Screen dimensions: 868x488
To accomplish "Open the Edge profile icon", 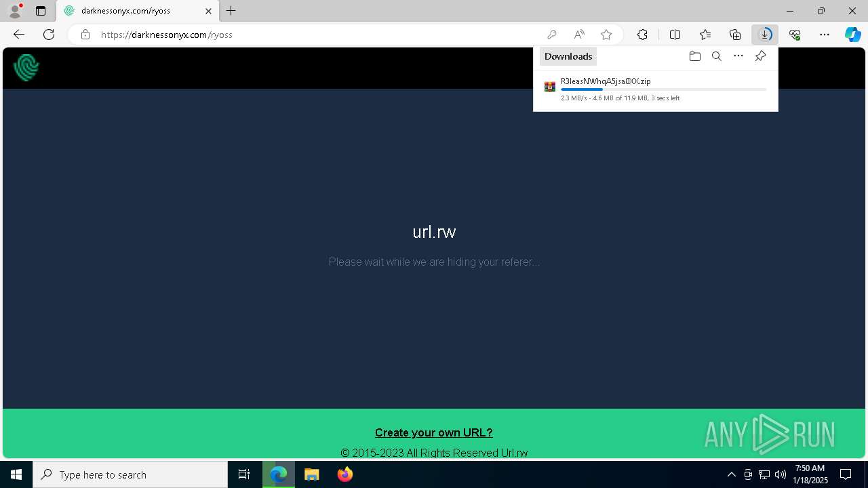I will pos(15,11).
